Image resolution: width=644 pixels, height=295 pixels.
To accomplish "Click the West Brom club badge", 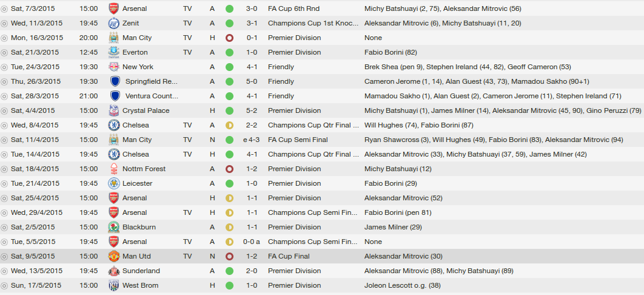I will [x=114, y=285].
